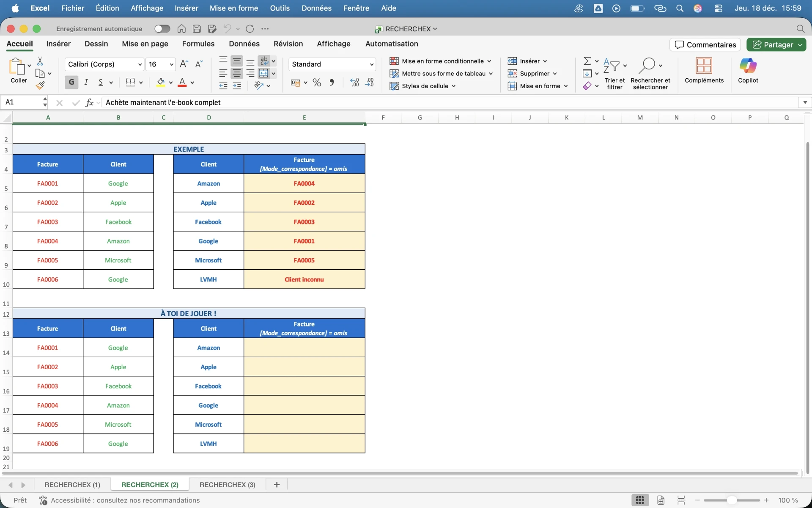Image resolution: width=812 pixels, height=508 pixels.
Task: Click the save icon in title bar
Action: [x=197, y=29]
